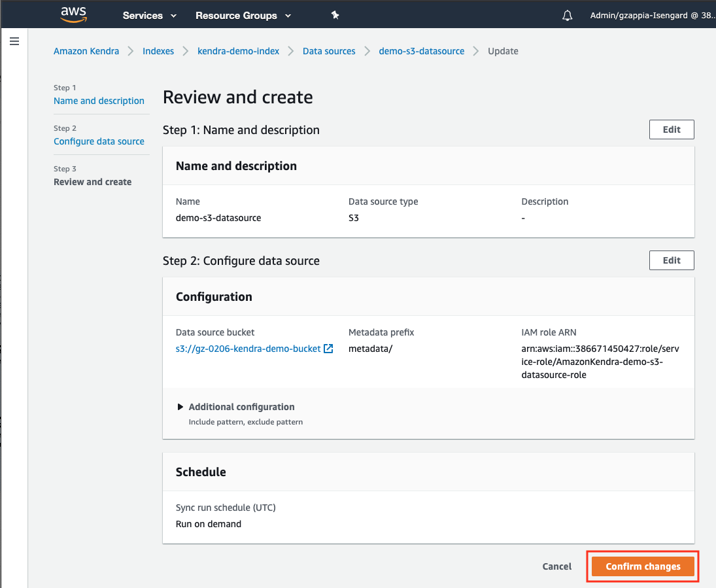
Task: Select the metadata/ prefix value
Action: (370, 349)
